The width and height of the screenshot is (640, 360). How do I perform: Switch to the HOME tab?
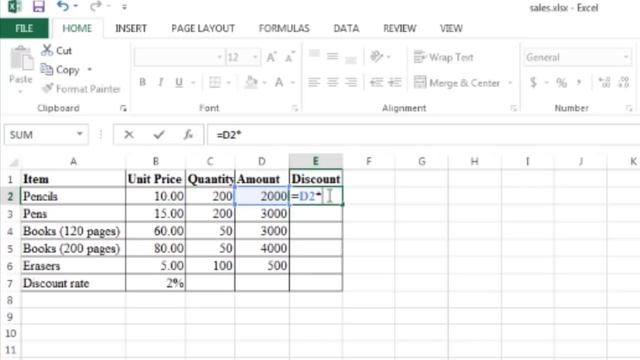coord(77,28)
